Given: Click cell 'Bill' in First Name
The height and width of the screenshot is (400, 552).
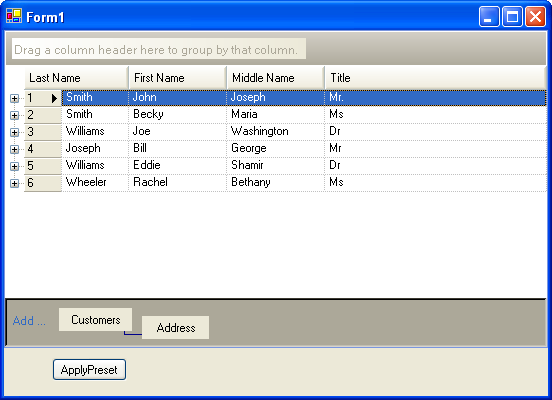Looking at the screenshot, I should coord(178,148).
